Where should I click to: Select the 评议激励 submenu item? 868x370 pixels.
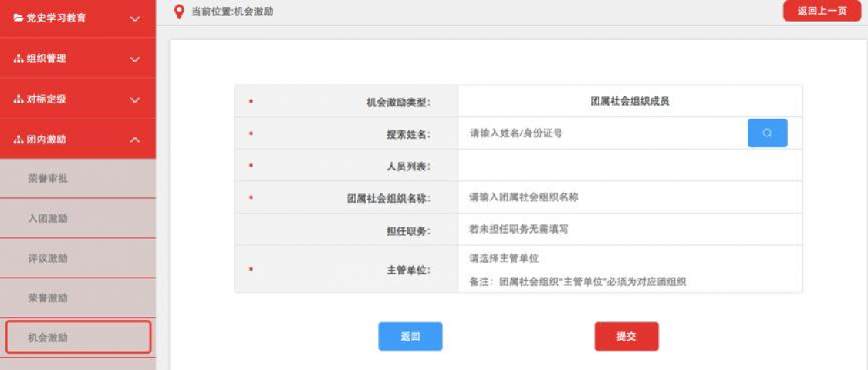point(48,258)
